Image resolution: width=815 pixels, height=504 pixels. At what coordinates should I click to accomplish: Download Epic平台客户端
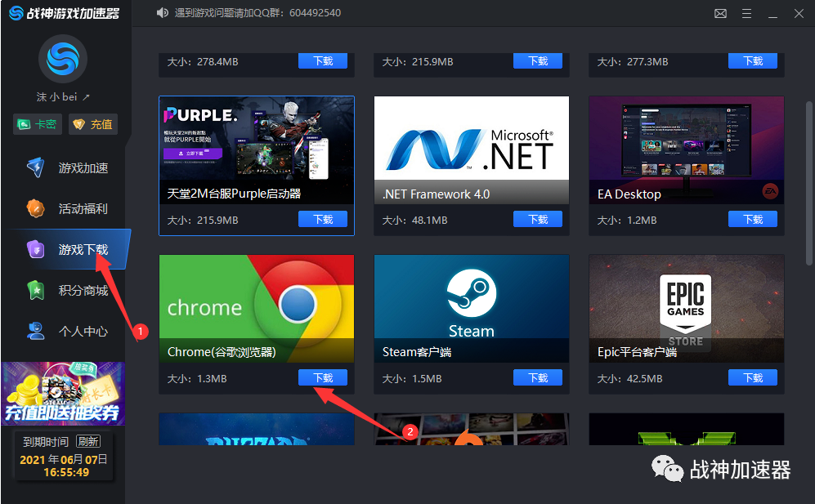coord(753,377)
